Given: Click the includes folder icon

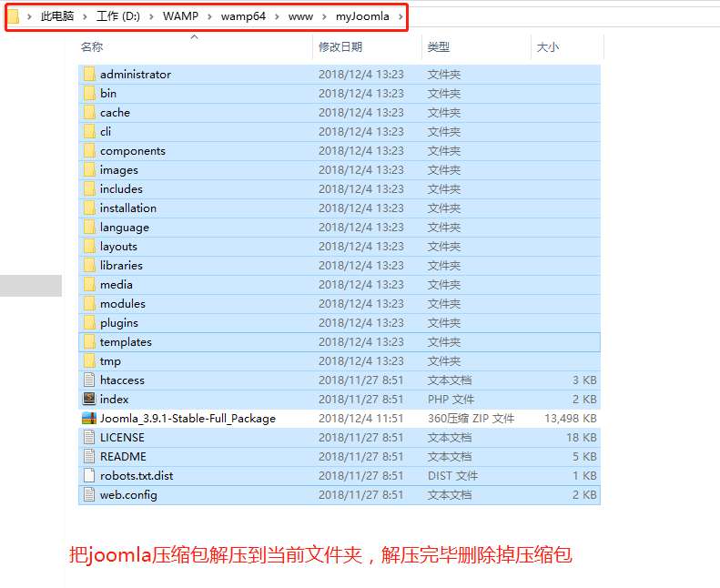Looking at the screenshot, I should pos(89,189).
